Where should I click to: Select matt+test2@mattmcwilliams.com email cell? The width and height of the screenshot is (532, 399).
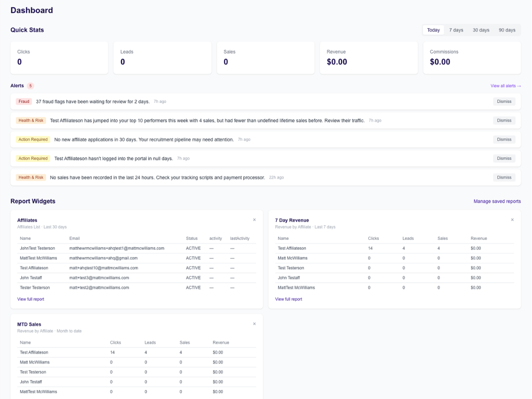tap(99, 288)
